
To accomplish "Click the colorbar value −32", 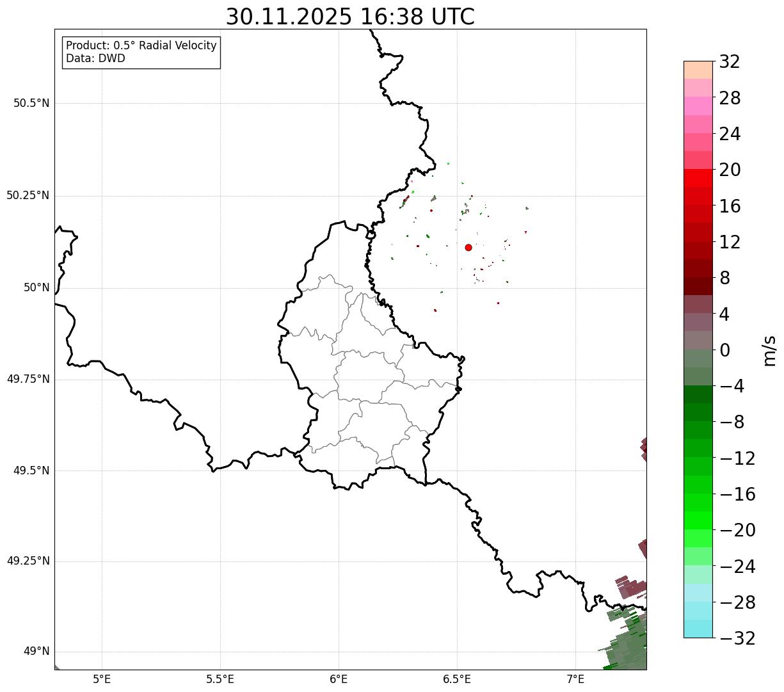I will pyautogui.click(x=737, y=638).
